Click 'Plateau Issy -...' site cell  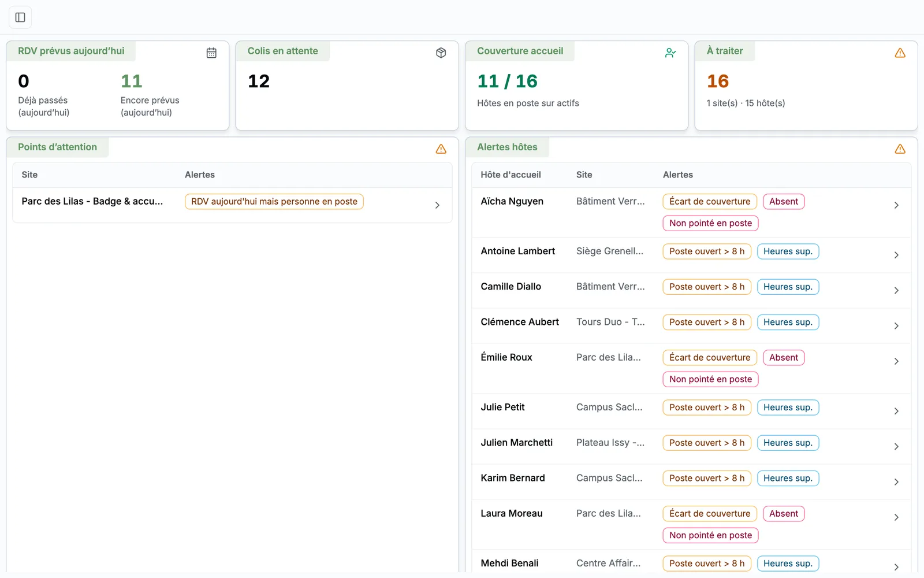[610, 443]
